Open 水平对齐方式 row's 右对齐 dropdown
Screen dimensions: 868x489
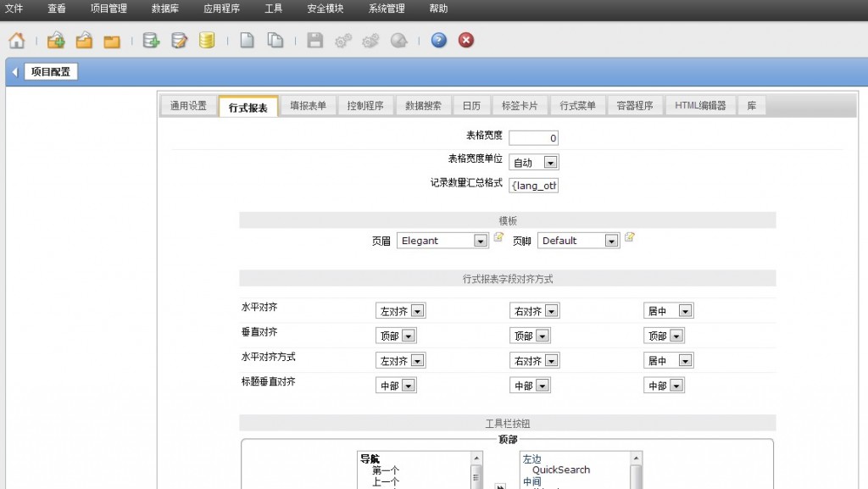(534, 361)
